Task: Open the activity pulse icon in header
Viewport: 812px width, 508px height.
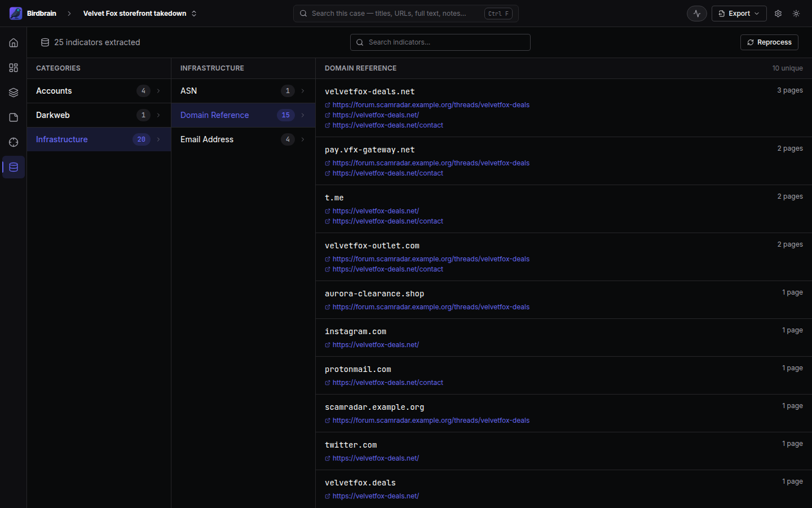Action: point(697,14)
